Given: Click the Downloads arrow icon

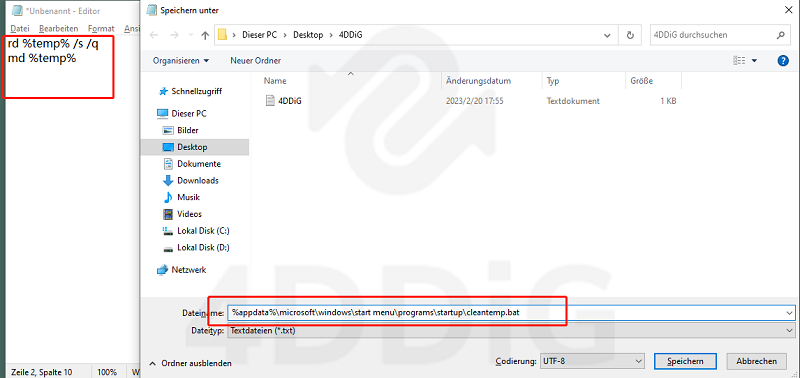Looking at the screenshot, I should click(168, 181).
